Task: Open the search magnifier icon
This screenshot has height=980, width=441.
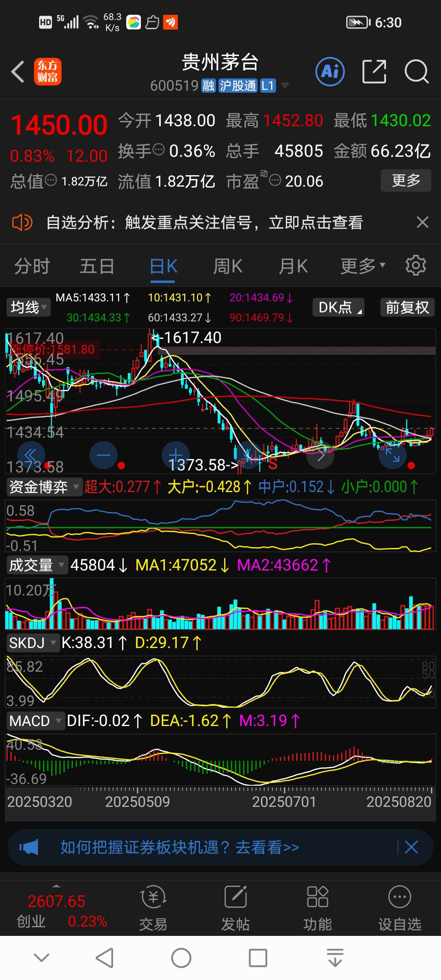Action: coord(416,72)
